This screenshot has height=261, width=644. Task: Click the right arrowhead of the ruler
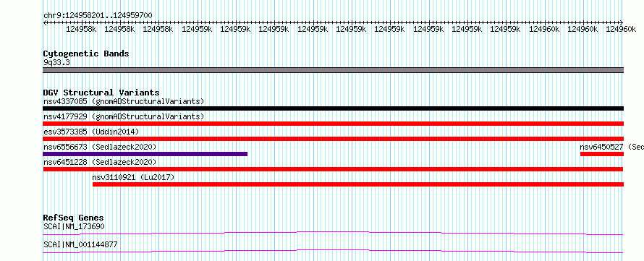point(622,23)
